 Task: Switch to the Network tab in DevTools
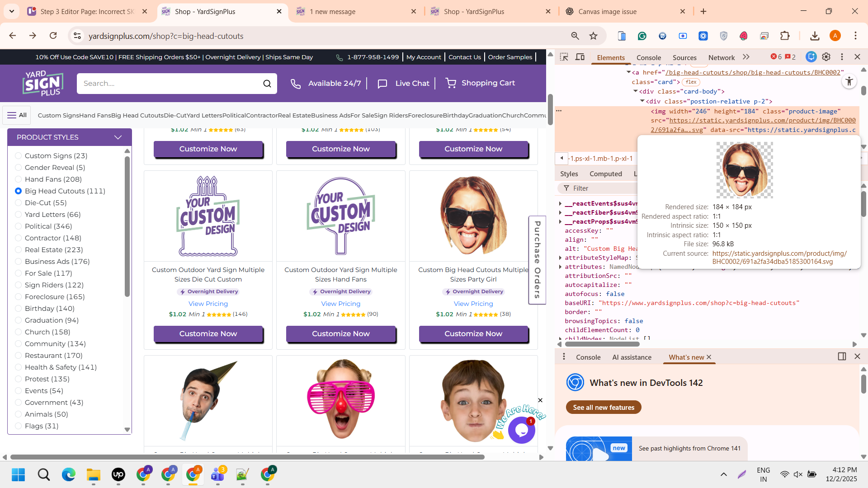721,57
